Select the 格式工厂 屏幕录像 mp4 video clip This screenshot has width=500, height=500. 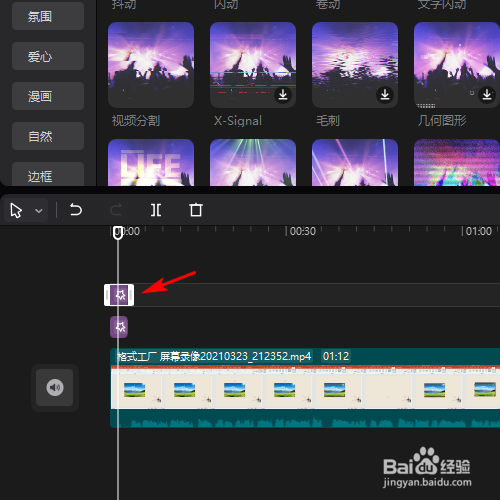click(305, 387)
